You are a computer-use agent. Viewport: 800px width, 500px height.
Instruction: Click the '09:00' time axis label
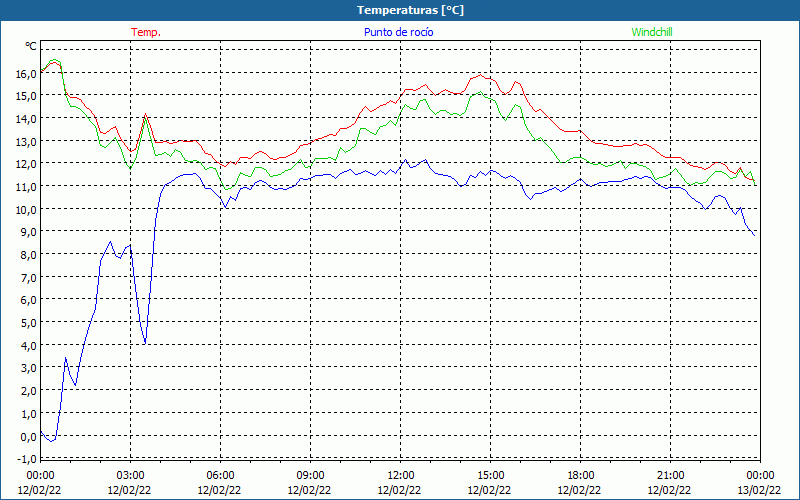point(310,476)
